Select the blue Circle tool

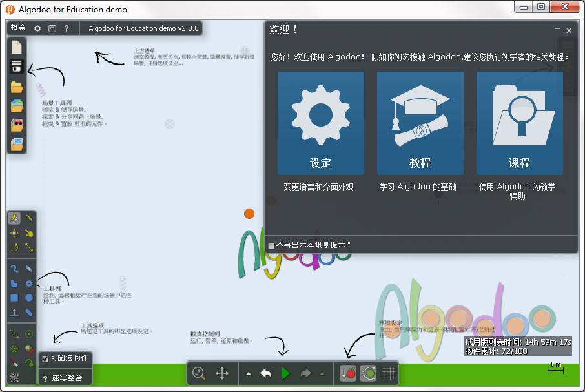pyautogui.click(x=29, y=298)
